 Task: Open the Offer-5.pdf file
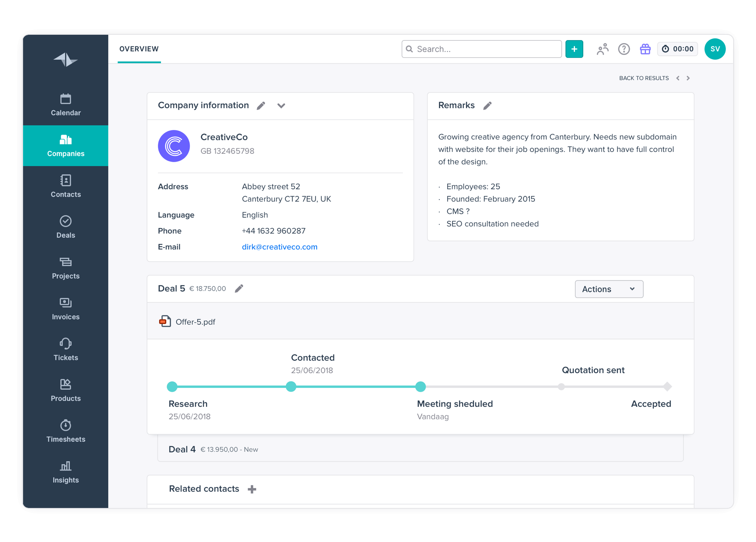187,322
